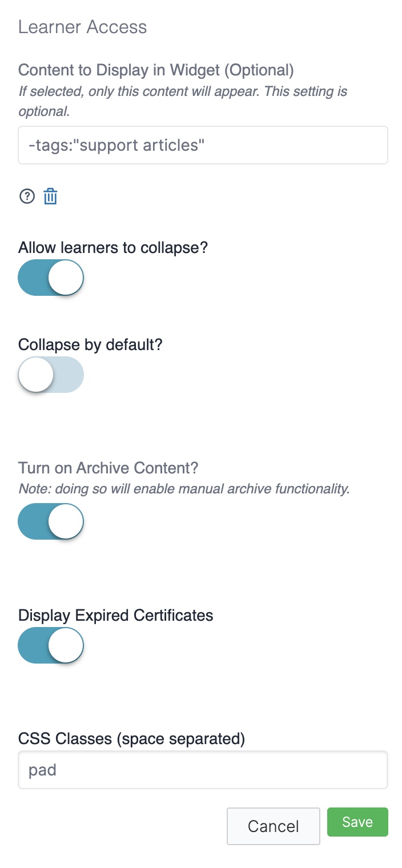
Task: Enable the Collapse by default switch
Action: [51, 375]
